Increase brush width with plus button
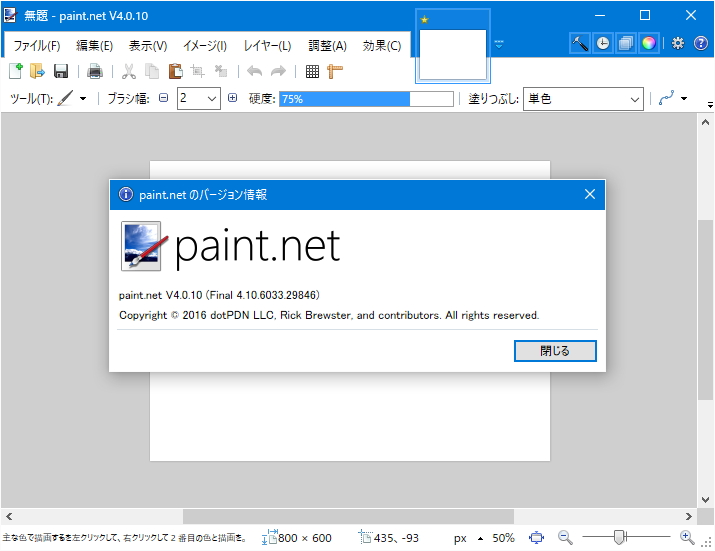The width and height of the screenshot is (715, 551). [233, 98]
